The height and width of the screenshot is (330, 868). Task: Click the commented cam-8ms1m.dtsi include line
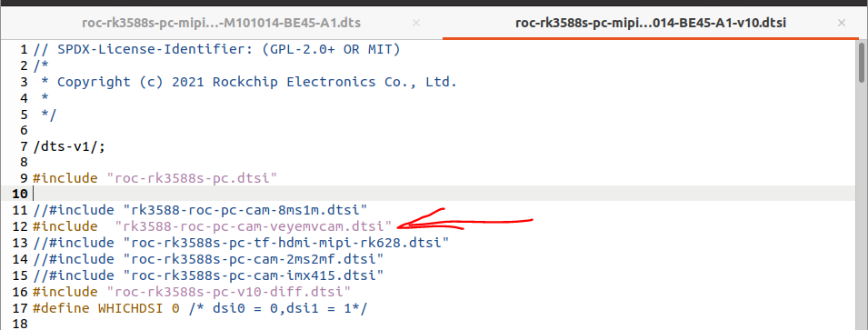[x=200, y=210]
